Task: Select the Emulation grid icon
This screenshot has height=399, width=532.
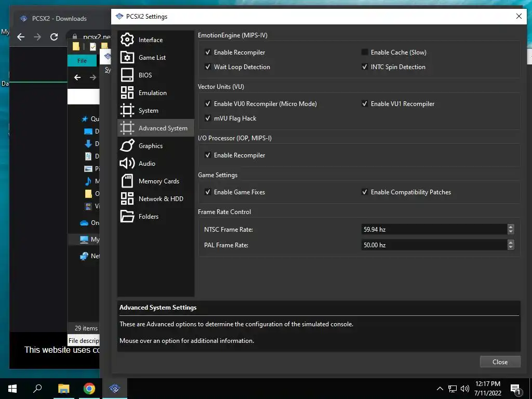Action: (x=127, y=92)
